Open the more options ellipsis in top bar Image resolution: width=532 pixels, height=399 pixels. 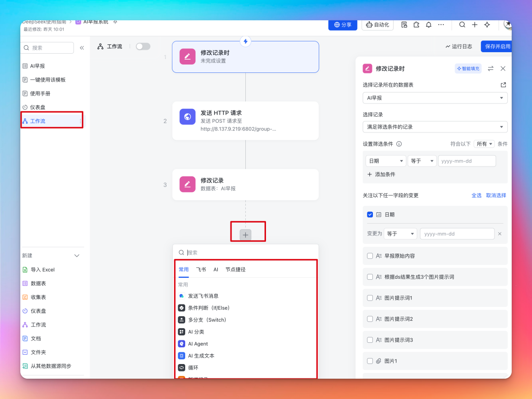click(441, 25)
